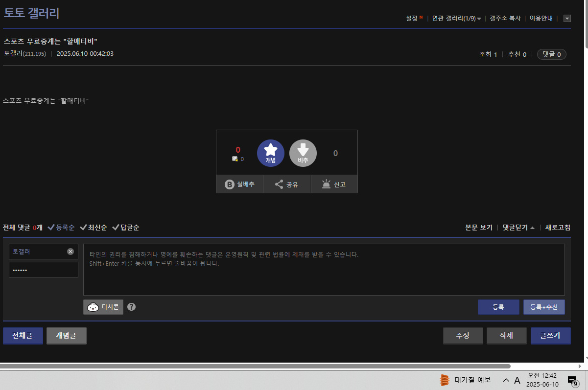Click the 글쓰기 write post button
588x390 pixels.
click(550, 336)
